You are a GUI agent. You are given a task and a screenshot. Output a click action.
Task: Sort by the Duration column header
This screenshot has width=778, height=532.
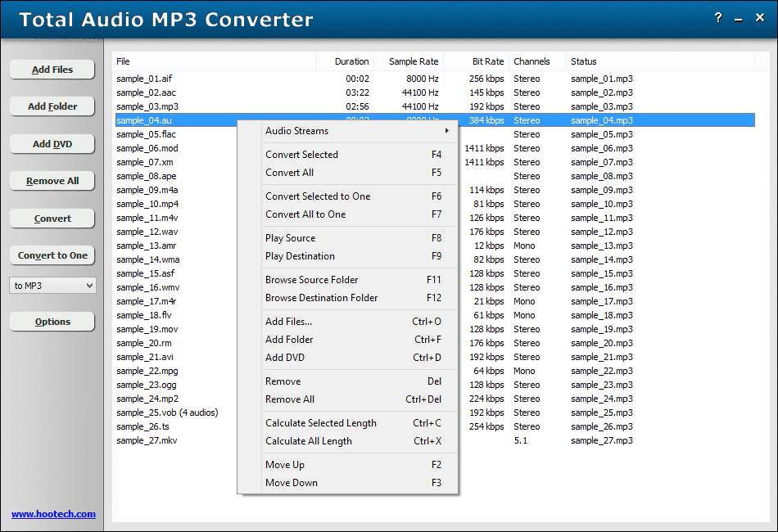[346, 61]
